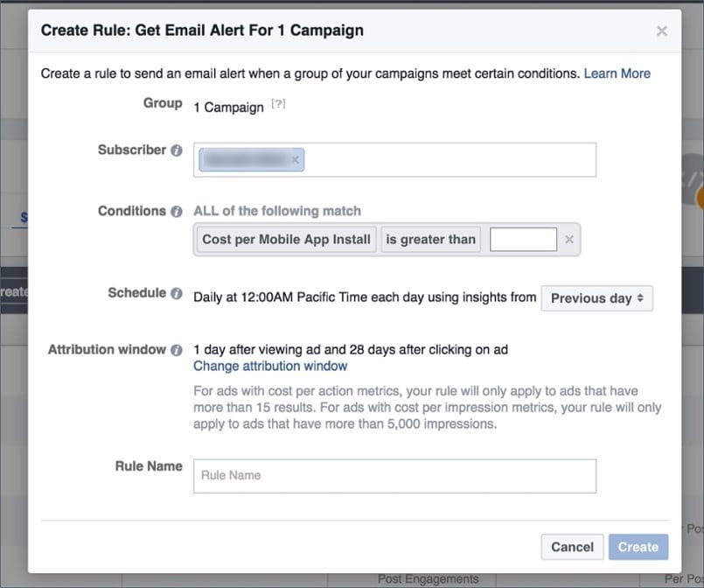Change the Cost per Mobile App Install metric
This screenshot has height=588, width=704.
click(285, 239)
